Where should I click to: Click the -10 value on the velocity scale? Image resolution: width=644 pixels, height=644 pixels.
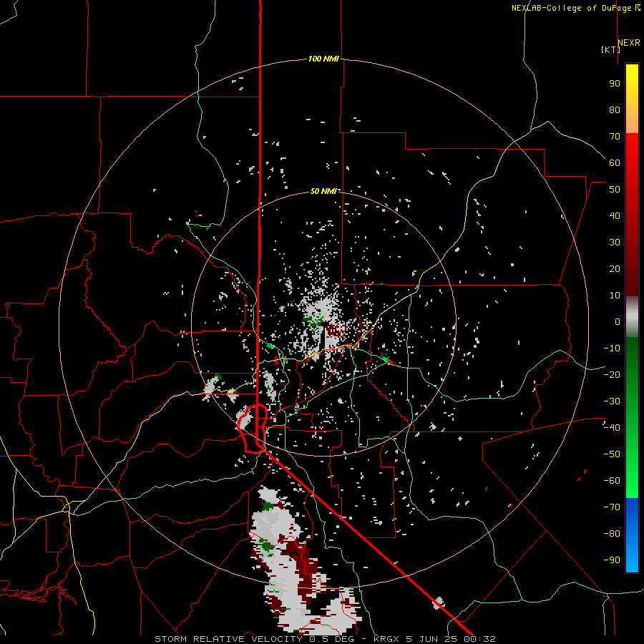click(612, 348)
